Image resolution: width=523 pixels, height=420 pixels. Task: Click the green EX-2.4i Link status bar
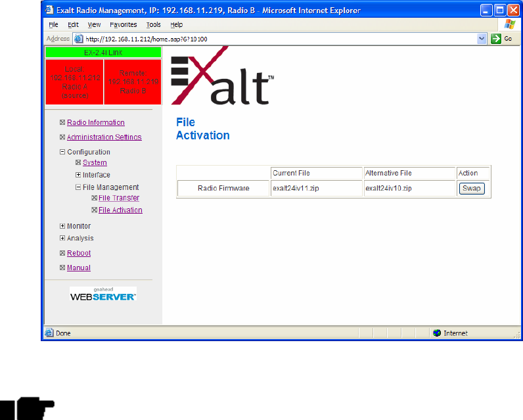103,53
